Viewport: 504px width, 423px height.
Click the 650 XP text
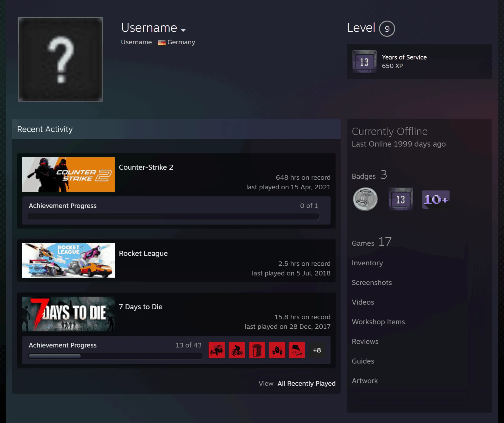[x=392, y=66]
